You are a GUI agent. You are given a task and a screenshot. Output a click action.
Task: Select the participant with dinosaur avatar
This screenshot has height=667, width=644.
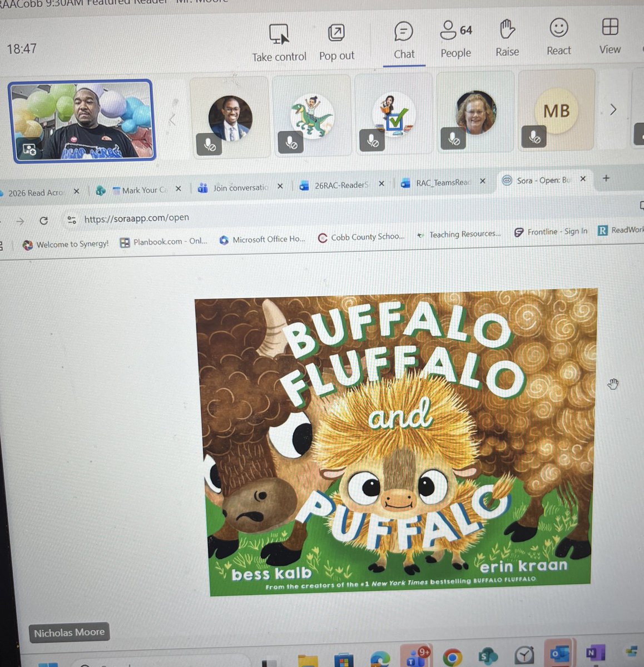(311, 115)
